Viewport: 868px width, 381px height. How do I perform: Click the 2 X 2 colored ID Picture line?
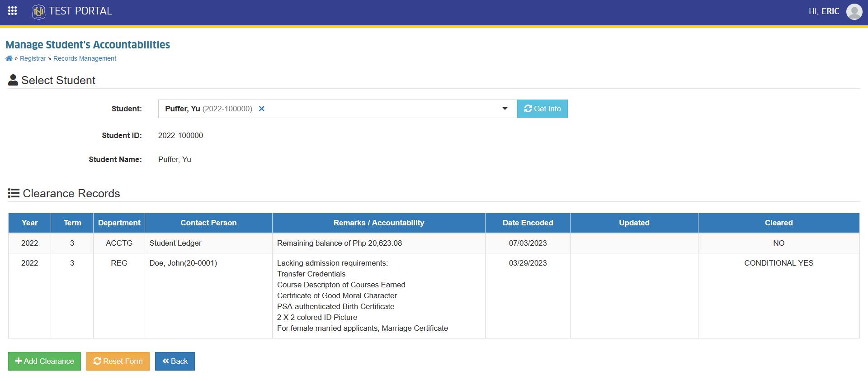(x=317, y=317)
